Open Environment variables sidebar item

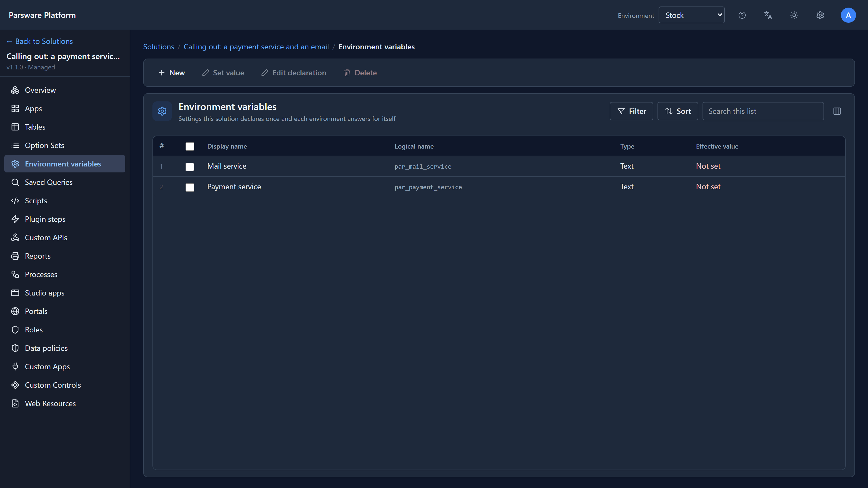pos(65,164)
